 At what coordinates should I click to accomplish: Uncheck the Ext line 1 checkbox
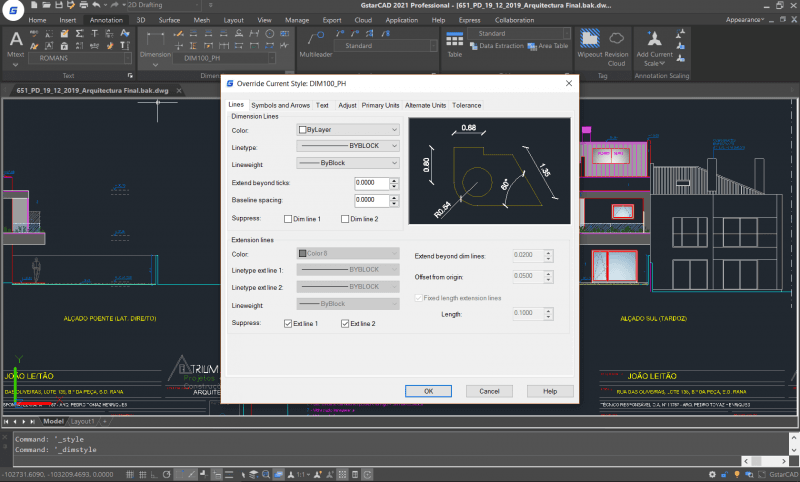(289, 324)
